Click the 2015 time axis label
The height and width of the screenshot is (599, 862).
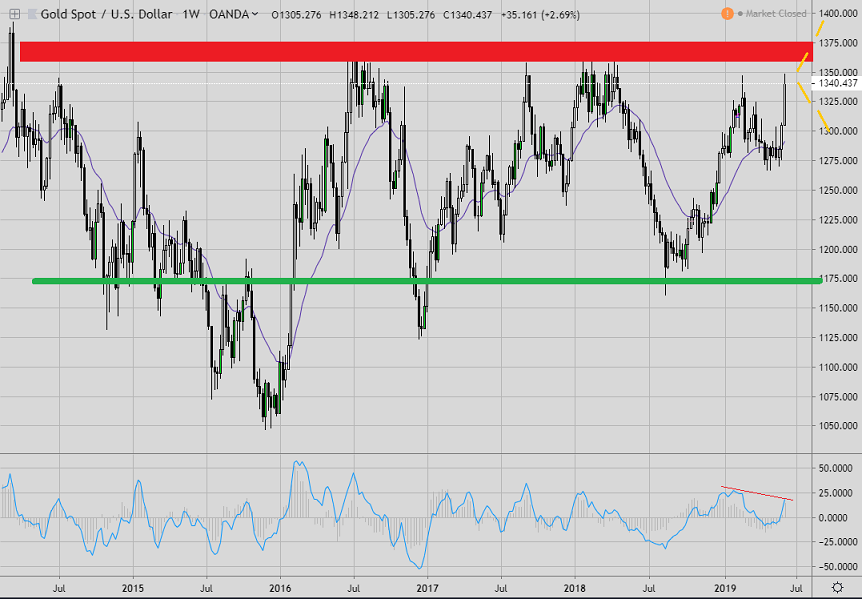(132, 589)
